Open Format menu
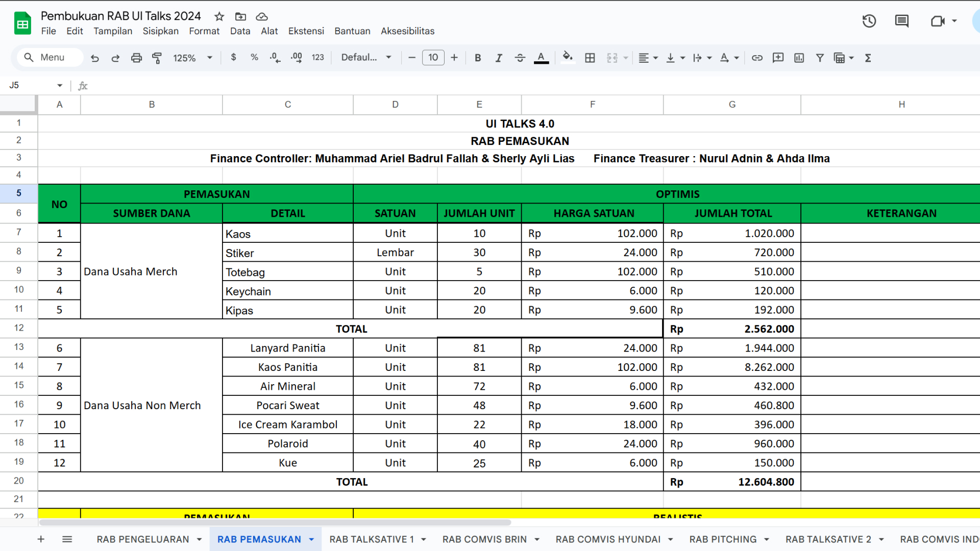The image size is (980, 551). pyautogui.click(x=204, y=31)
